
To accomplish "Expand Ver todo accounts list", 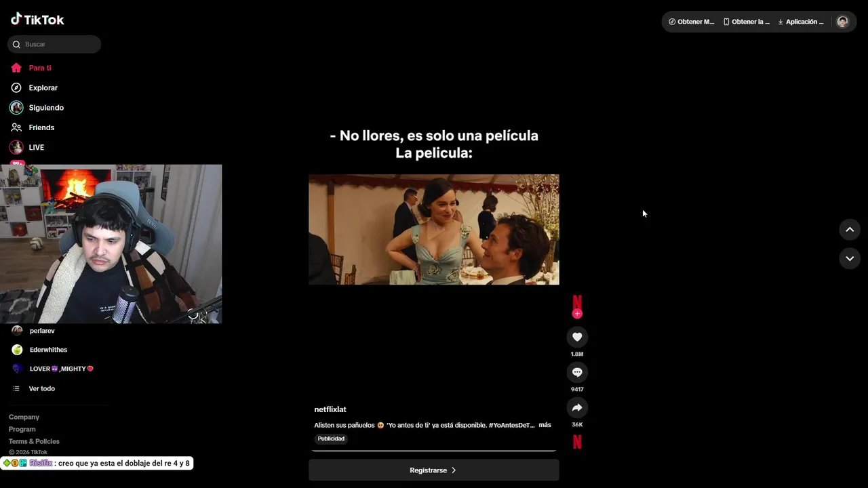I will tap(41, 388).
